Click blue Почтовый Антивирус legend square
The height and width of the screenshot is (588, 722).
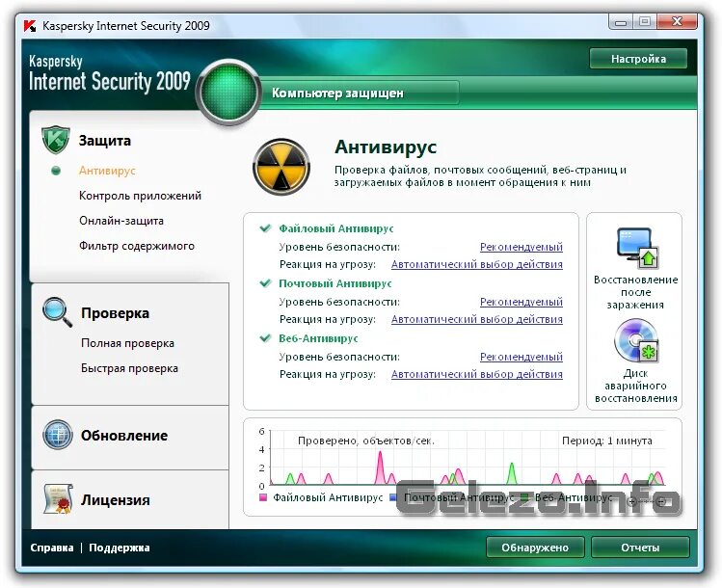coord(392,497)
